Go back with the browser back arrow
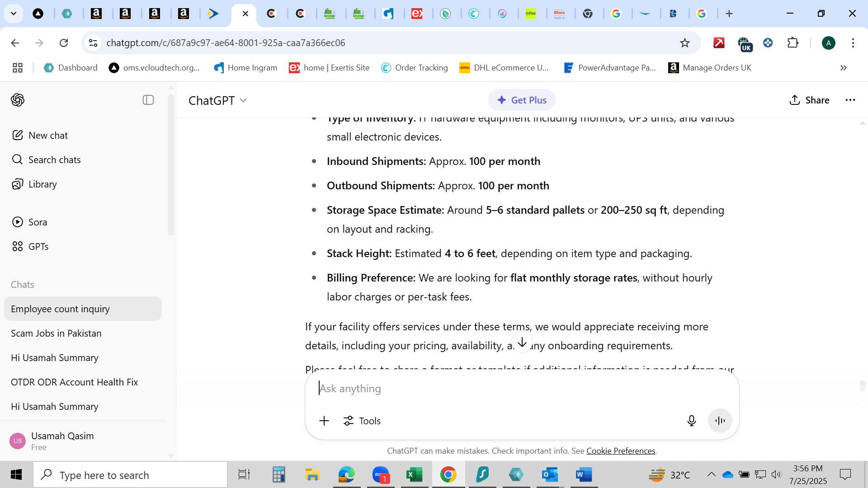 pyautogui.click(x=15, y=42)
